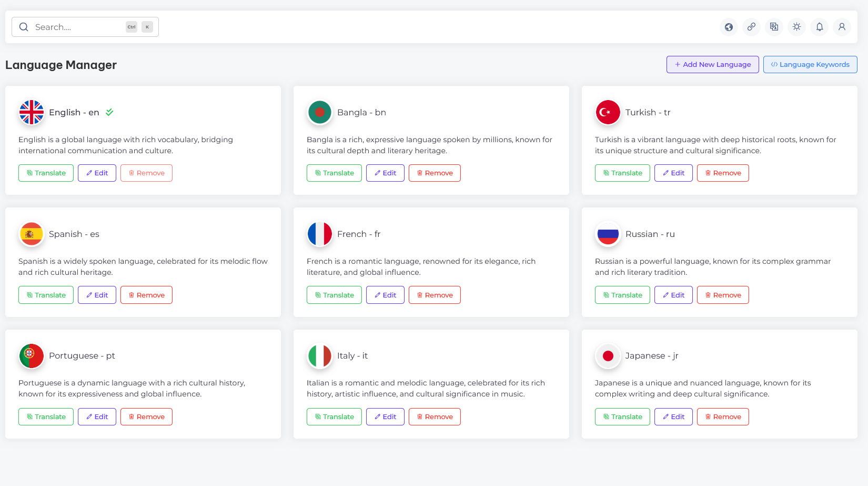Edit the Portuguese language entry
The height and width of the screenshot is (486, 868).
(97, 416)
